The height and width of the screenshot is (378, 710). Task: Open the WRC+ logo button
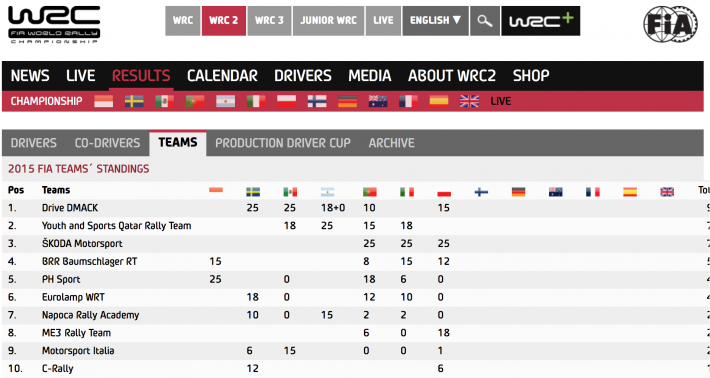[x=541, y=21]
